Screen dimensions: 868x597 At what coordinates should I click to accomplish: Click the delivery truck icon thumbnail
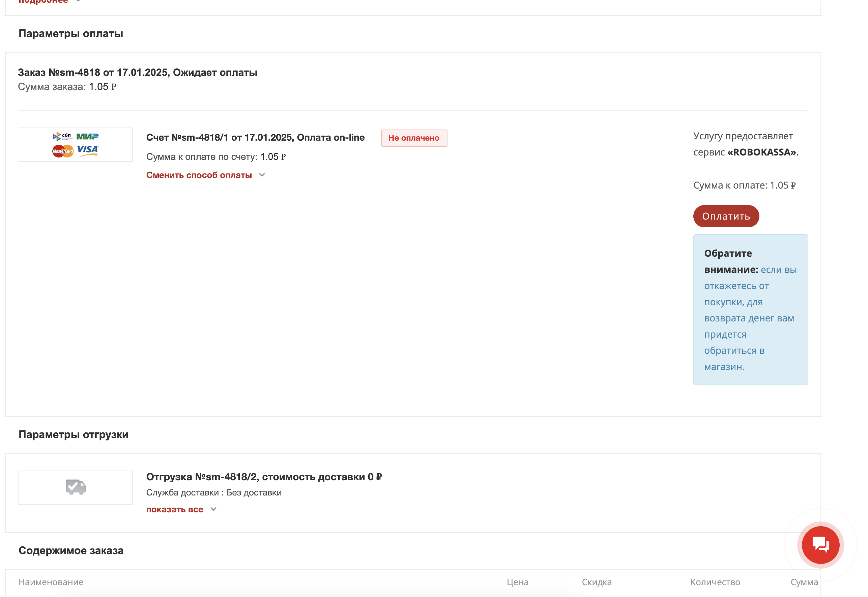point(76,487)
